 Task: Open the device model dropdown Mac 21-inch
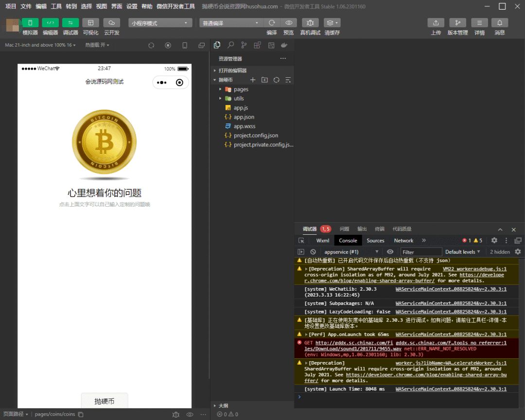(40, 45)
